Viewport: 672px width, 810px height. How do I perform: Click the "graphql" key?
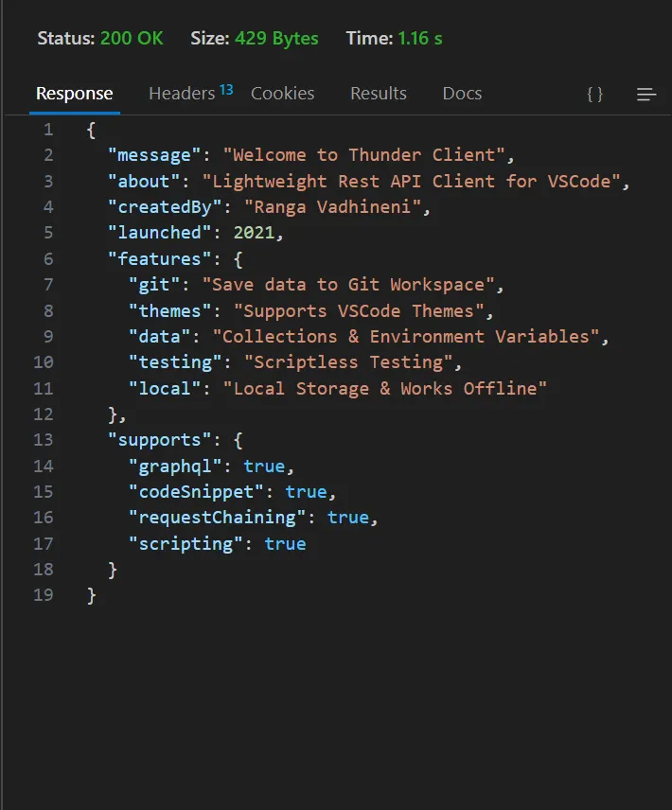click(x=175, y=467)
